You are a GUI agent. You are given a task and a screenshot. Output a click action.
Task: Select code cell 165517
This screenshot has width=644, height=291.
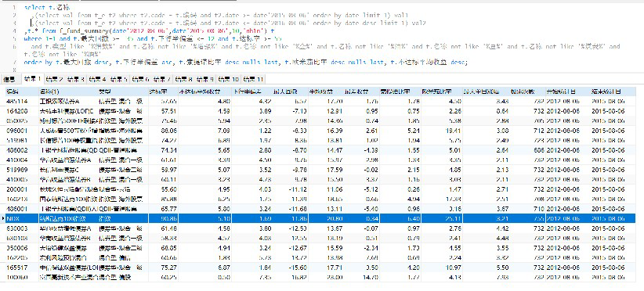(21, 268)
